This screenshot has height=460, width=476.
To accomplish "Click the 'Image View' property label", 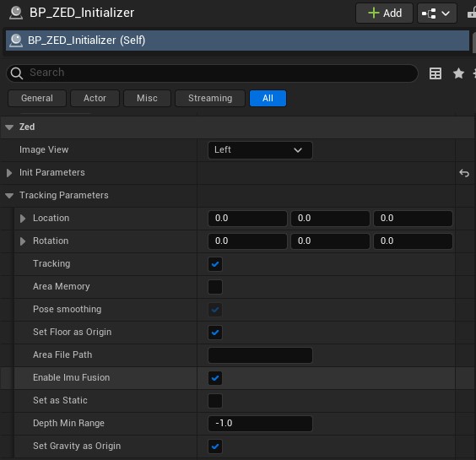I will coord(44,149).
